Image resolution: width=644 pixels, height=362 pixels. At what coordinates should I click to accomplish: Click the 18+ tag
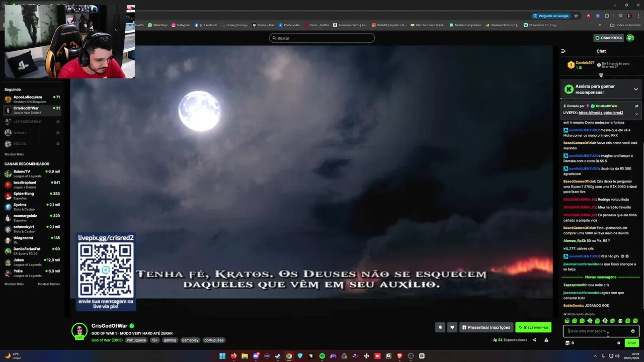pyautogui.click(x=154, y=340)
